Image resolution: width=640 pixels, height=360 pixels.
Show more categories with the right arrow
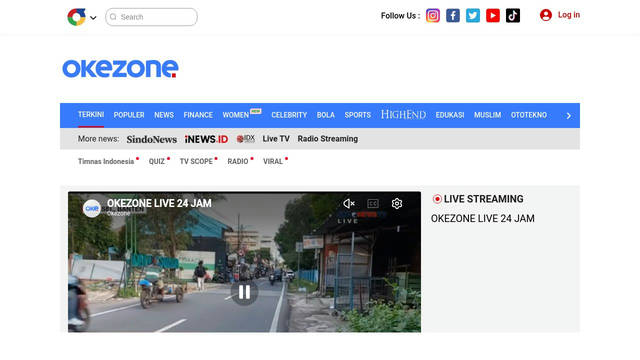click(569, 116)
